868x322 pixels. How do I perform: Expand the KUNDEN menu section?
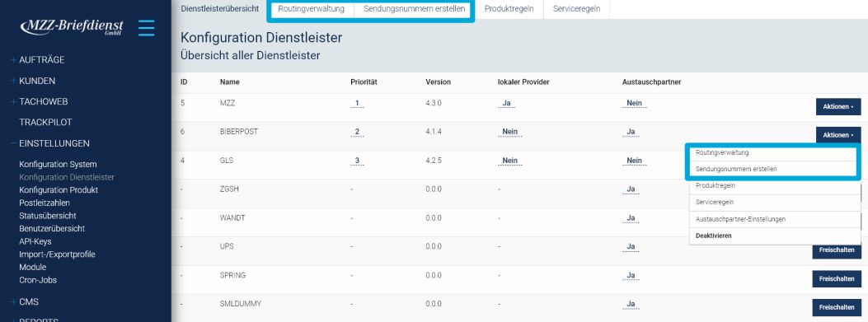(37, 81)
